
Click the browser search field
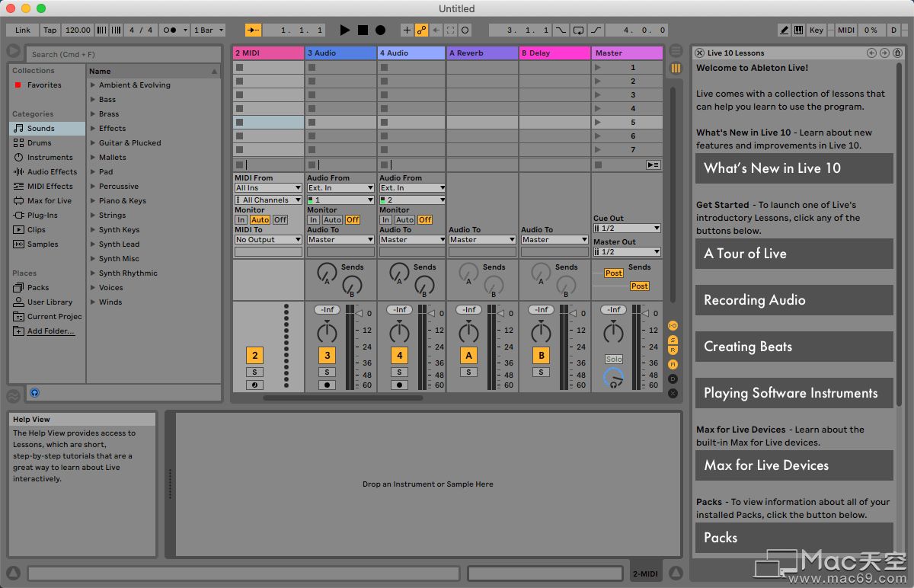(x=123, y=54)
